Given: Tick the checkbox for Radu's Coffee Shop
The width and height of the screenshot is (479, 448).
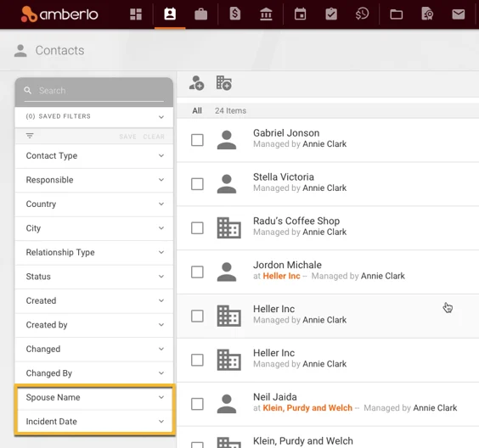Looking at the screenshot, I should (197, 228).
